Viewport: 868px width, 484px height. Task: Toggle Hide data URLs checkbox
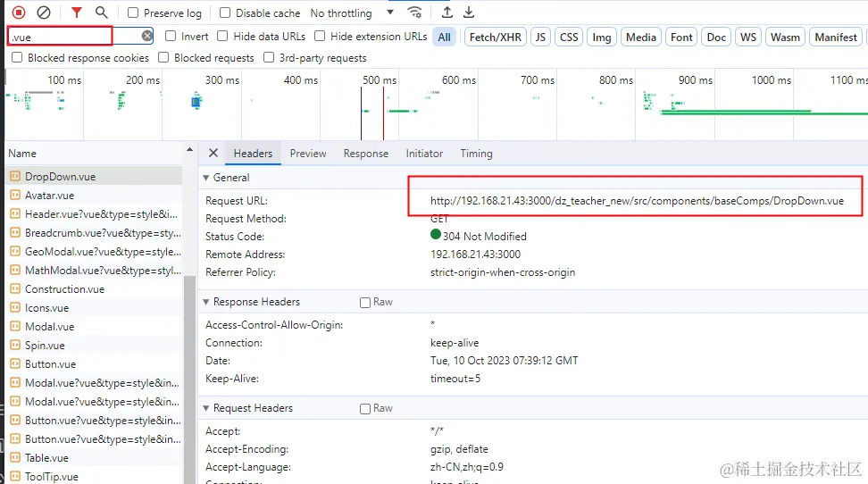pos(222,36)
